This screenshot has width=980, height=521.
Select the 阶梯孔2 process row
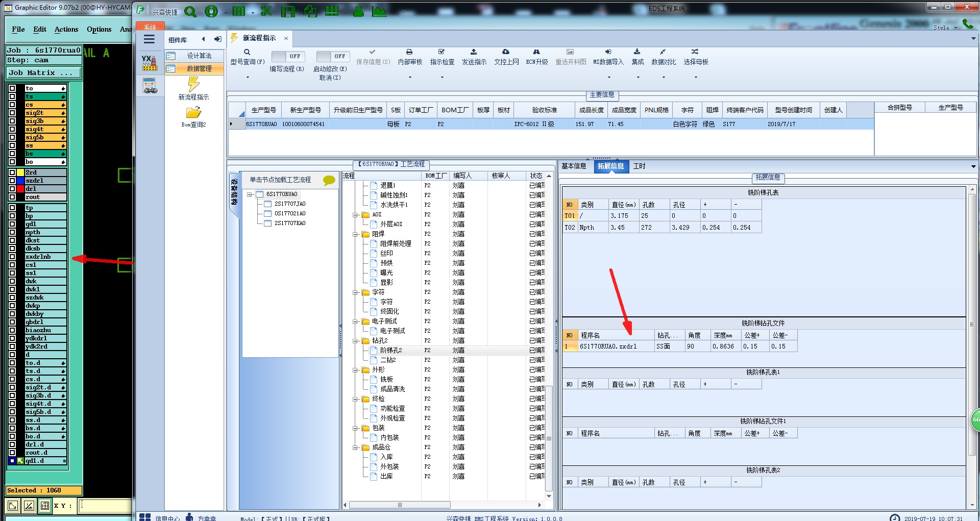(x=444, y=351)
